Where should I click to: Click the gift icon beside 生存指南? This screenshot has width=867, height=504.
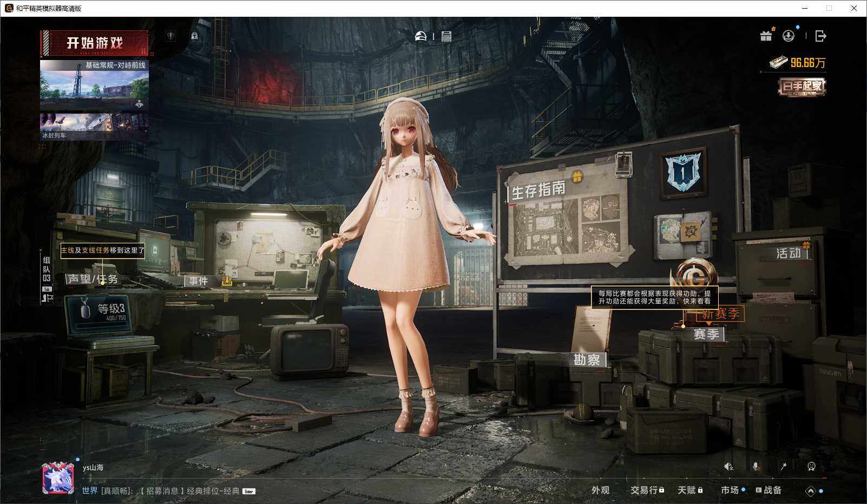(x=577, y=177)
